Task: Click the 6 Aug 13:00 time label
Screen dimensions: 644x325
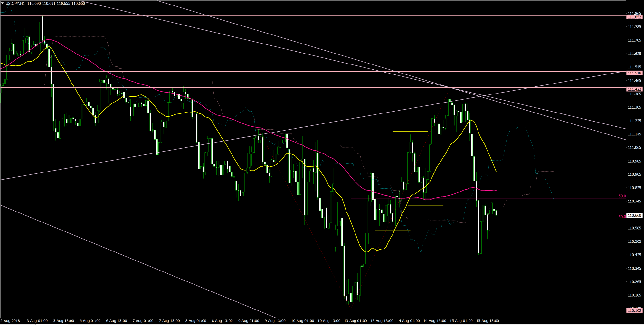Action: click(117, 321)
